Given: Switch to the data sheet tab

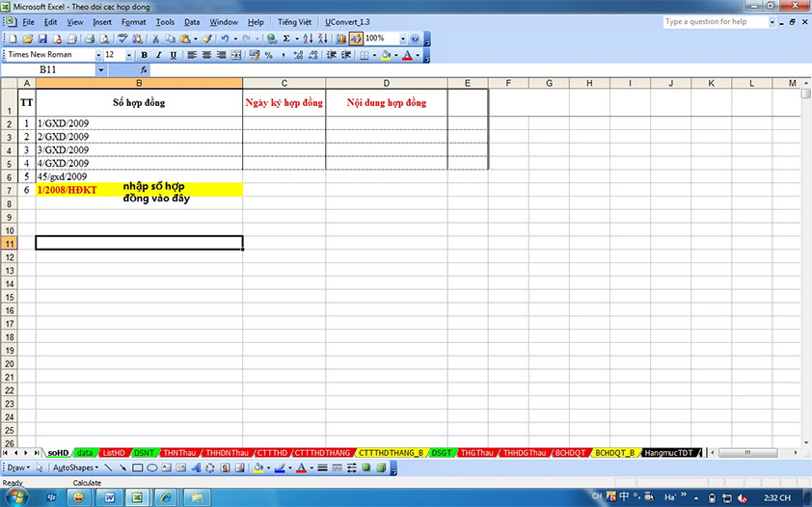Looking at the screenshot, I should coord(85,453).
